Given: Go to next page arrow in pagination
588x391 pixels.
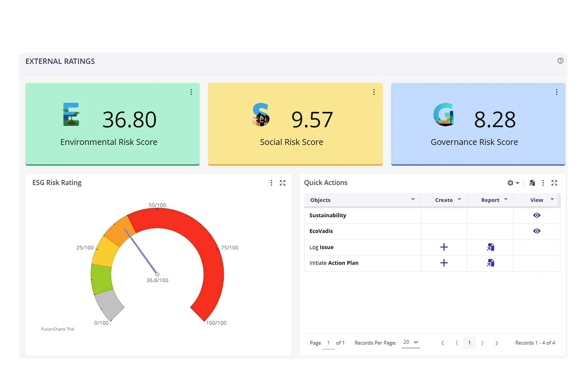Looking at the screenshot, I should click(482, 343).
